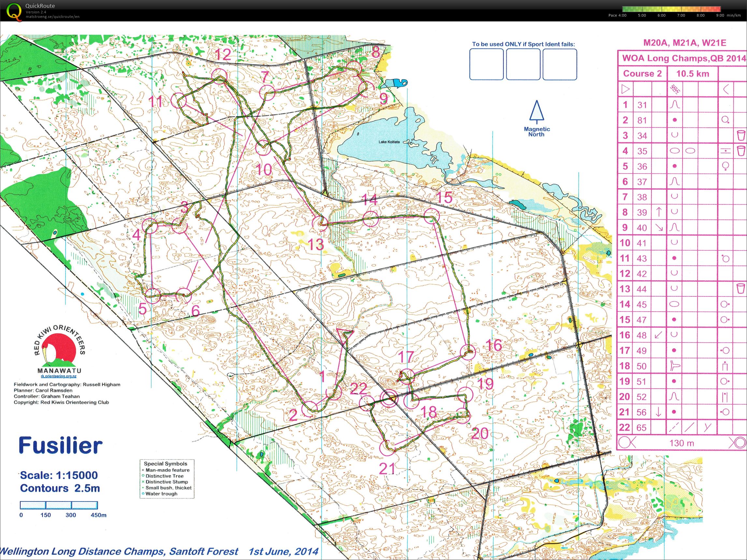Click control circle 1 on the map
747x560 pixels.
point(334,393)
